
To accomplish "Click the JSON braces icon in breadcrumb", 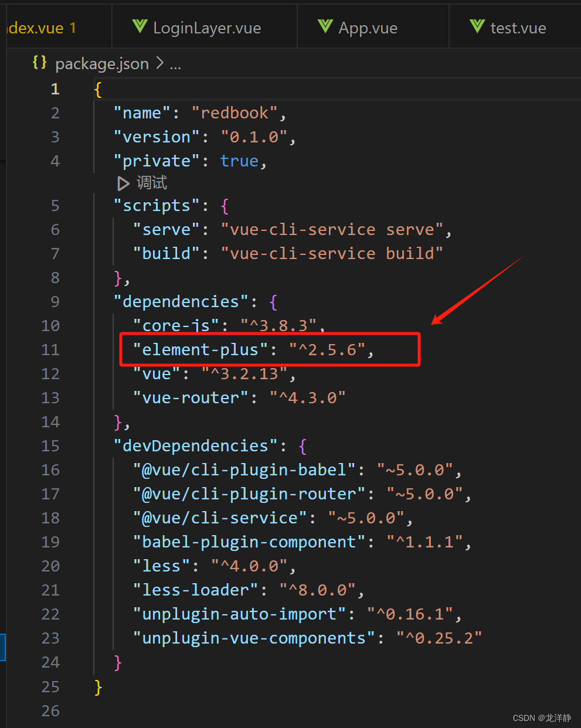I will [40, 62].
